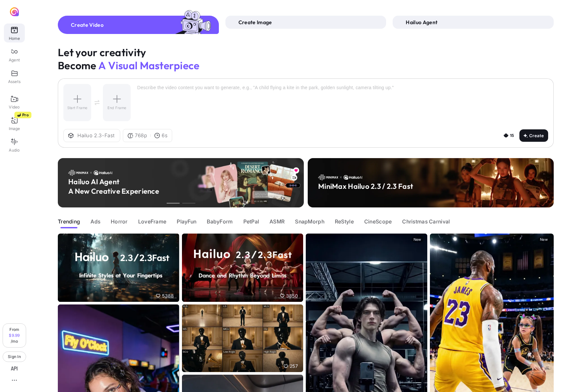The width and height of the screenshot is (588, 392).
Task: Go to Video tool in sidebar
Action: 14,102
